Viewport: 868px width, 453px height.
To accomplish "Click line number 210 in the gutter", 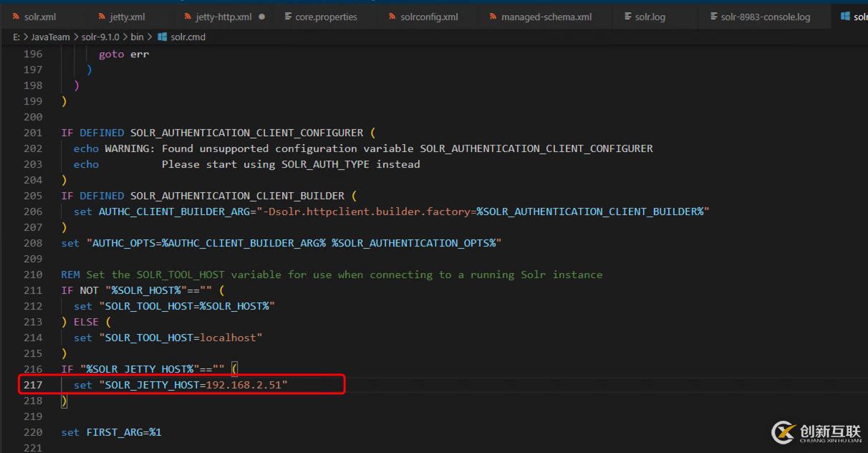I will coord(33,275).
